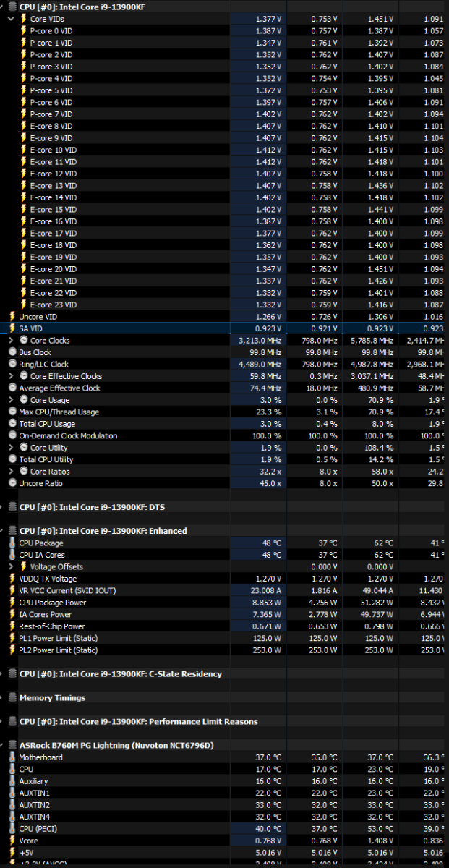Click the Motherboard temperature thermometer icon

pyautogui.click(x=12, y=757)
